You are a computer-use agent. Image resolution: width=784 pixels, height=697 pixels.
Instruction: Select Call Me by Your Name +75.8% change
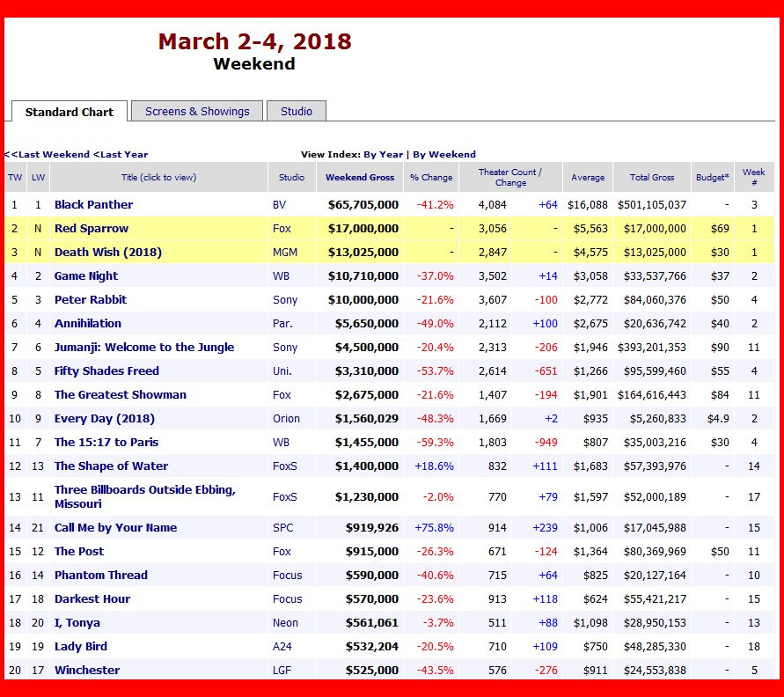click(434, 527)
